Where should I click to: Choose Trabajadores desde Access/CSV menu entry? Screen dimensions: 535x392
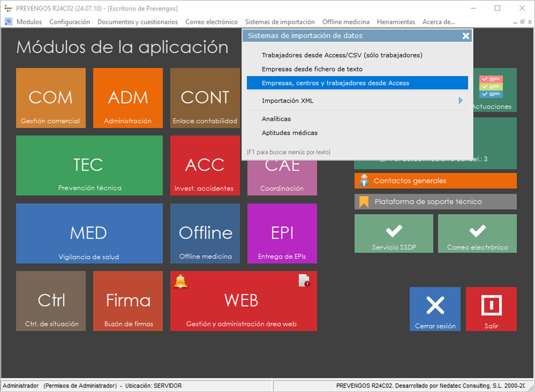(x=342, y=55)
